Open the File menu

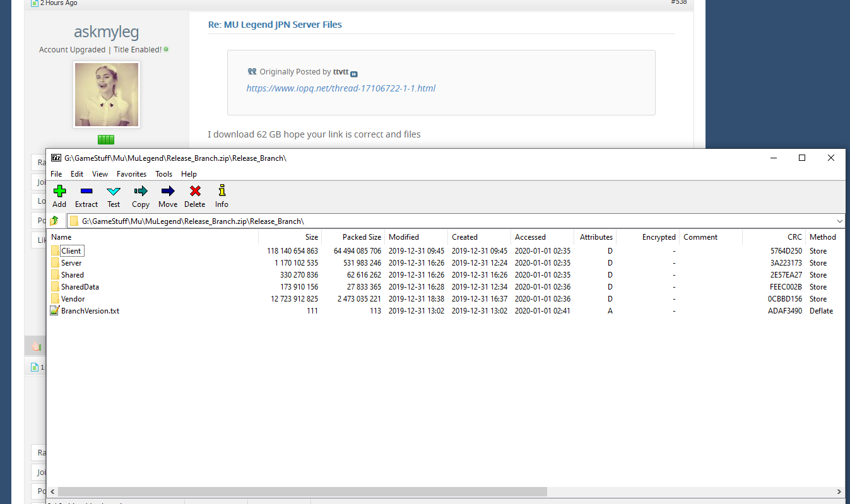[x=56, y=174]
